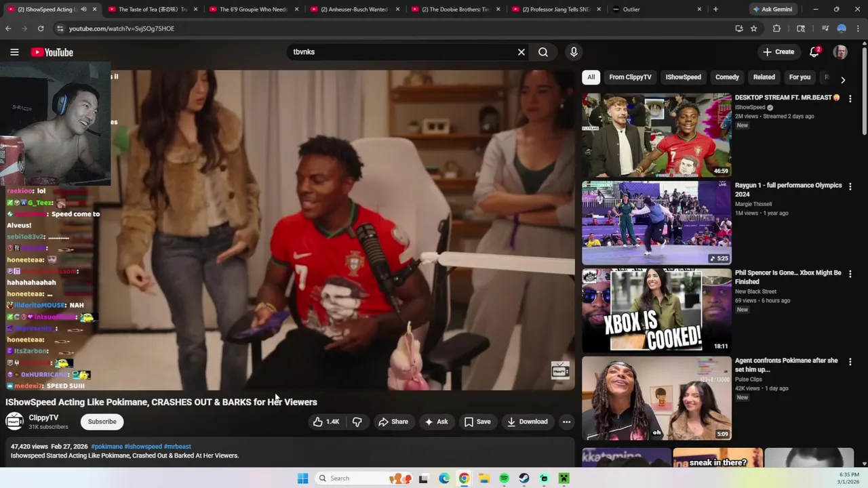Go back in Chrome
Viewport: 868px width, 488px height.
tap(8, 28)
